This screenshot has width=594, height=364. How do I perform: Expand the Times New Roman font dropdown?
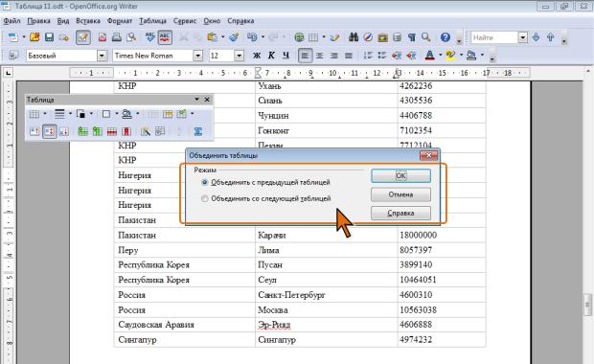click(x=197, y=56)
